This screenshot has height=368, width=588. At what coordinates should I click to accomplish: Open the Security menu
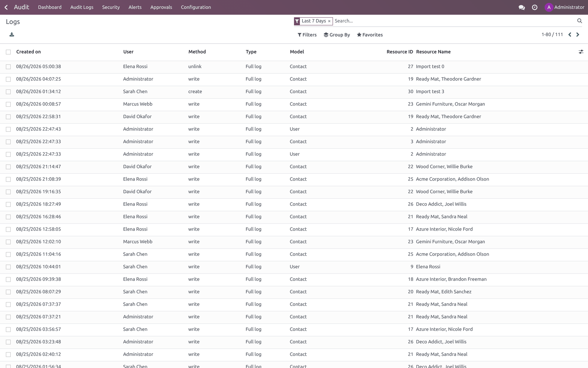tap(111, 7)
